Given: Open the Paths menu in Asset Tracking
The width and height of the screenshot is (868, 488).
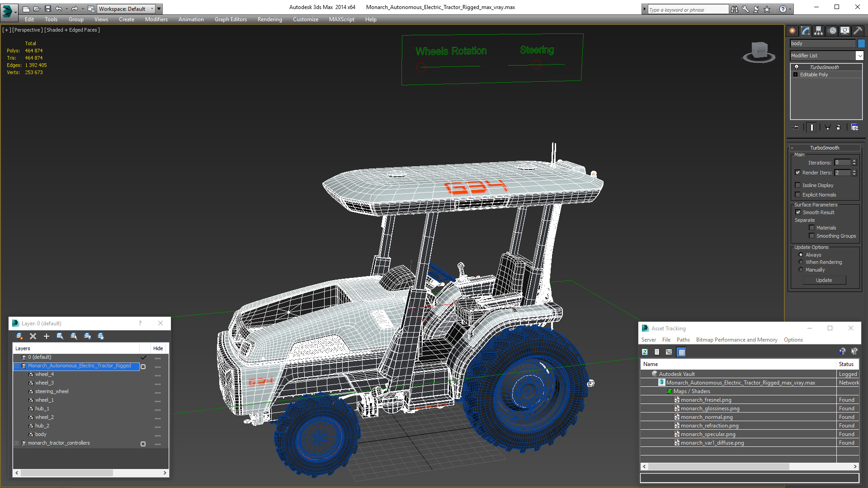Looking at the screenshot, I should [683, 340].
